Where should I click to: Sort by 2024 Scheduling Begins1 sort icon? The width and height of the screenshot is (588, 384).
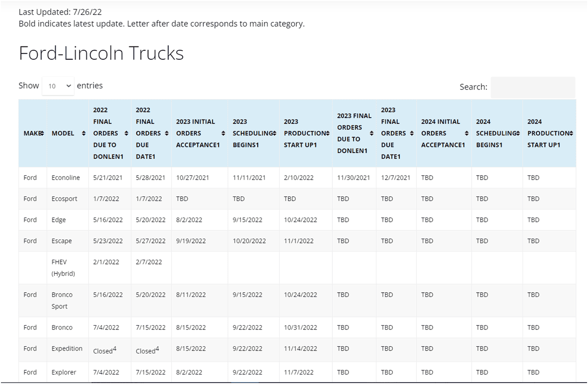(518, 133)
